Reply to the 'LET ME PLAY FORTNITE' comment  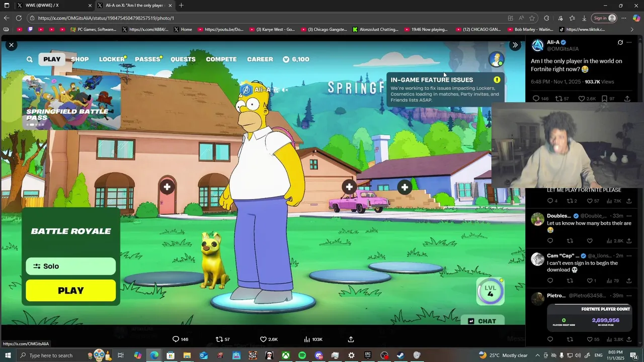click(x=552, y=201)
